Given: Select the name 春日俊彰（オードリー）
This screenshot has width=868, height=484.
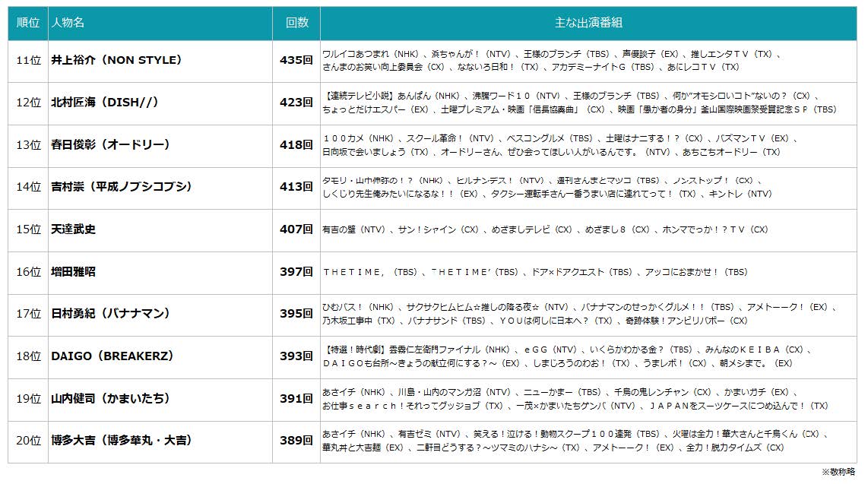Looking at the screenshot, I should coord(110,144).
